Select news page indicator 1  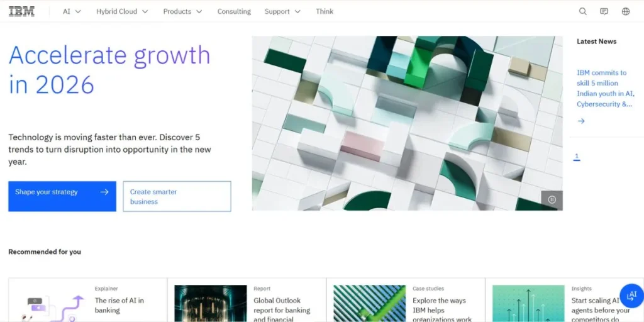577,157
